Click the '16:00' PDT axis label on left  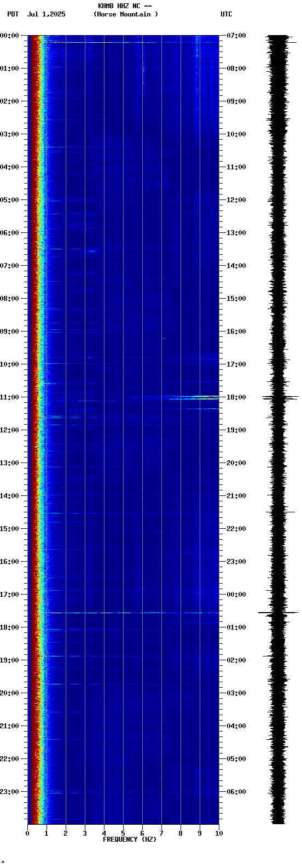point(9,562)
